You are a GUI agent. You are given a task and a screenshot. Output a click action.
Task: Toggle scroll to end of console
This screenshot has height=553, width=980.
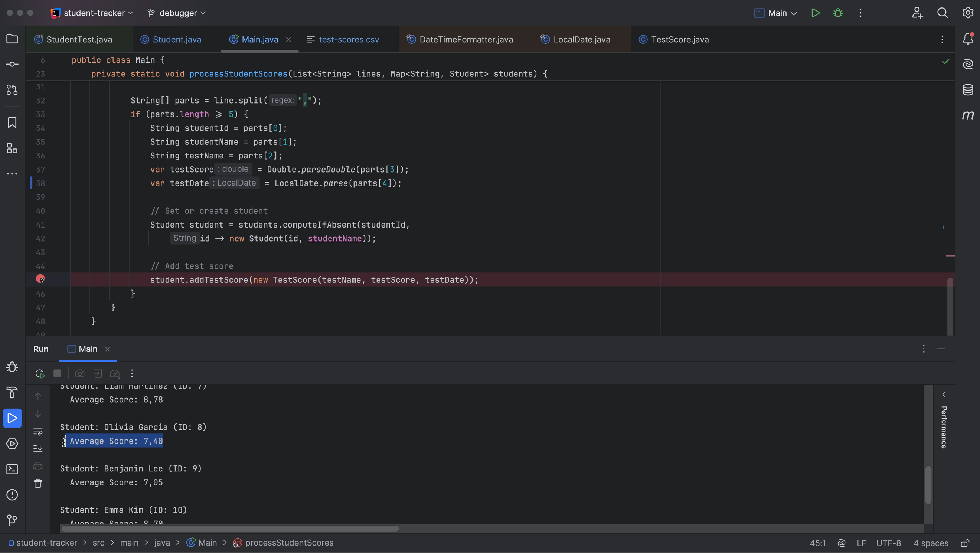[x=38, y=448]
